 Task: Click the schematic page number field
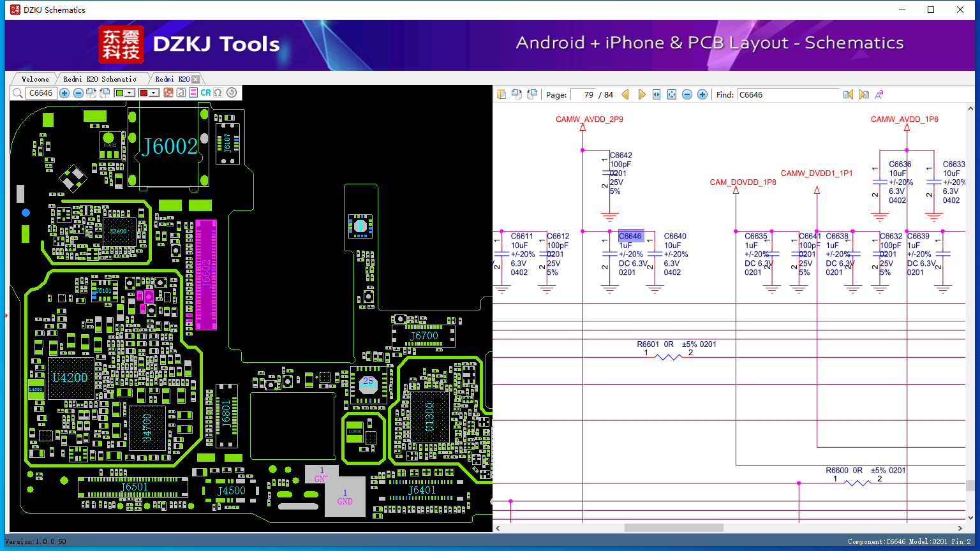pos(583,94)
